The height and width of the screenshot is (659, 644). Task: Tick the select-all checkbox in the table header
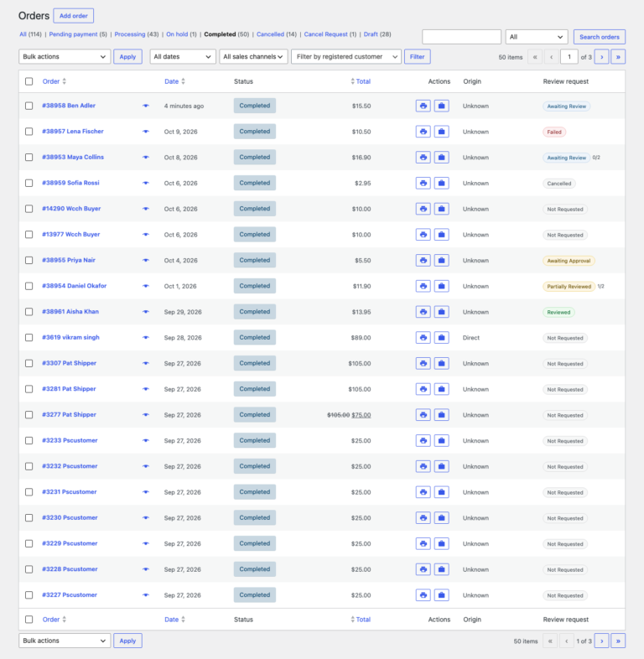[29, 81]
